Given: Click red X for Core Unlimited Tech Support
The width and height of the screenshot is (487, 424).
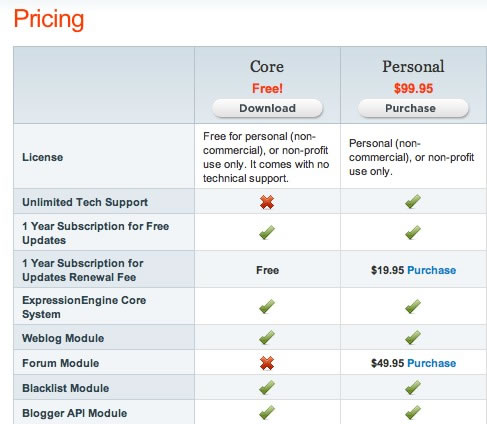Looking at the screenshot, I should (x=267, y=202).
